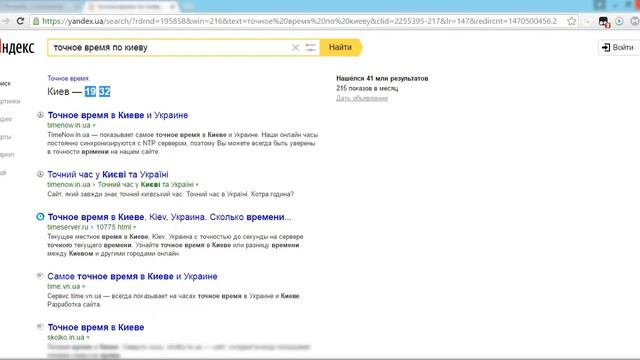This screenshot has width=640, height=360.
Task: Click the snippet starting Сервис time.vn.ua
Action: pos(174,300)
